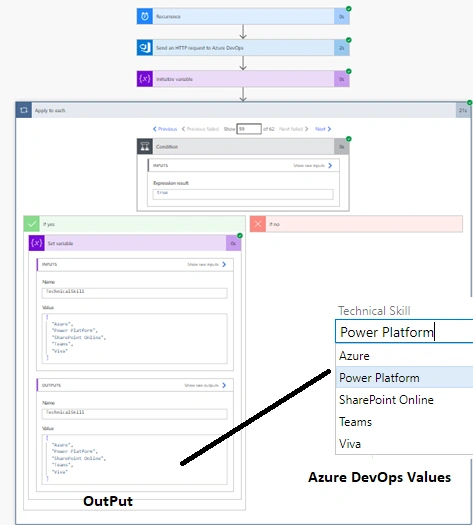Collapse the Set variable step header
Screen dimensions: 473x525
click(135, 243)
